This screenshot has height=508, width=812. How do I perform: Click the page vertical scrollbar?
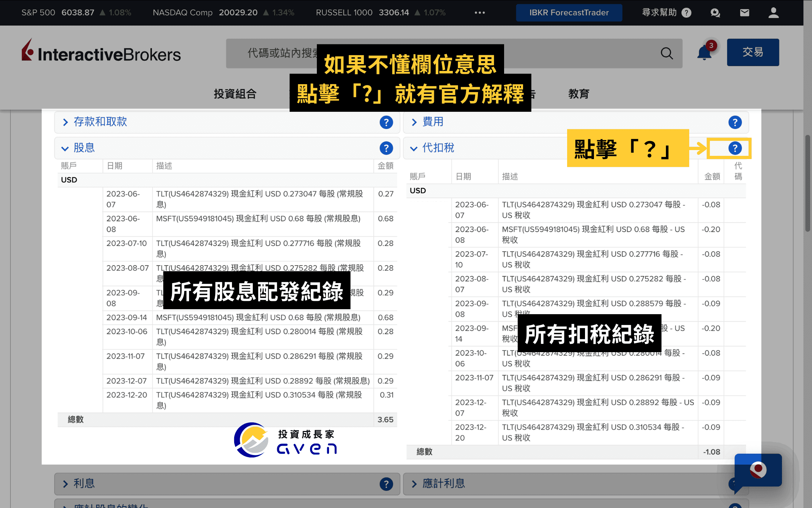point(807,183)
